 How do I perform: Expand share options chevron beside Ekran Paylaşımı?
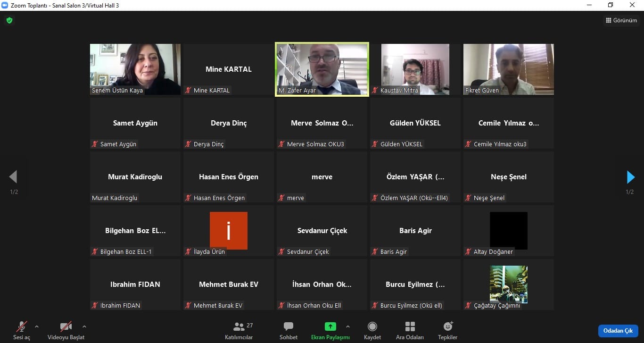coord(348,326)
